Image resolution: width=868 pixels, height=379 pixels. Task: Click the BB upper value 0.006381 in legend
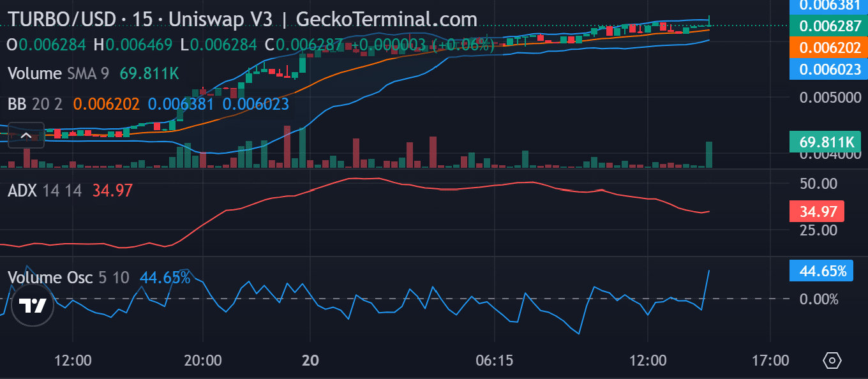pos(181,104)
